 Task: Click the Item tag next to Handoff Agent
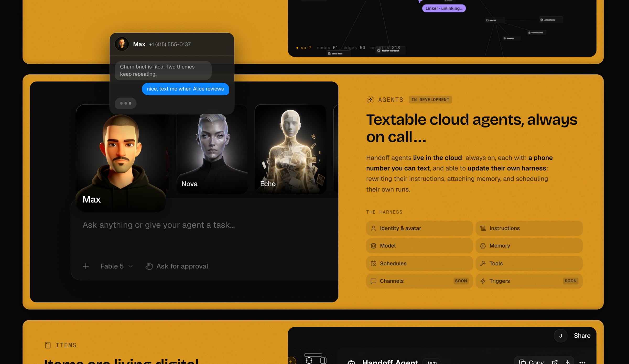click(x=431, y=362)
